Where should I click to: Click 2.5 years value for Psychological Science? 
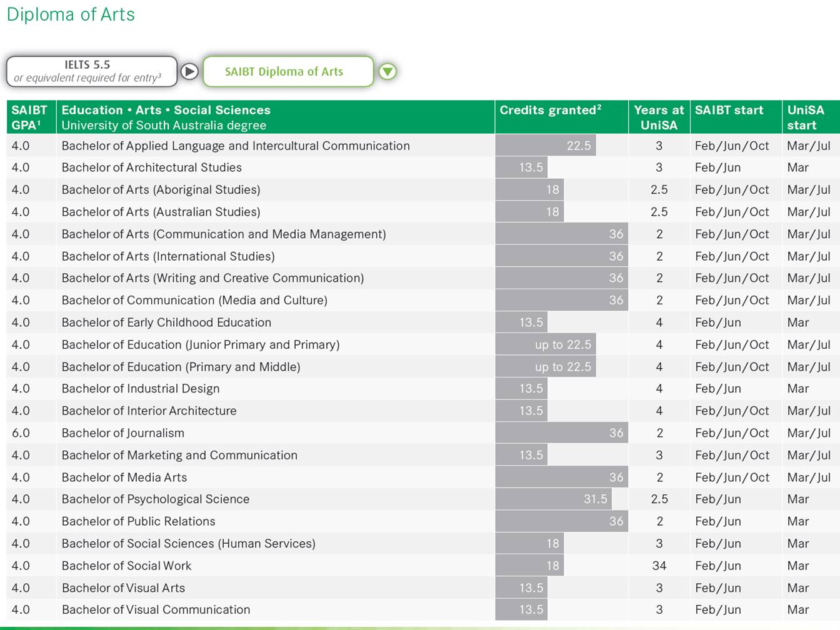point(659,499)
